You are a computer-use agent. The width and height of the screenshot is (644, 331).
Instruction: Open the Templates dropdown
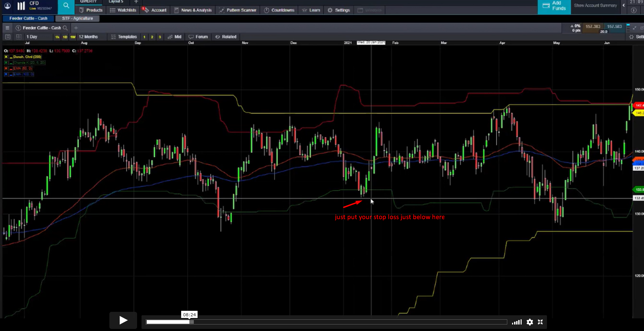124,37
